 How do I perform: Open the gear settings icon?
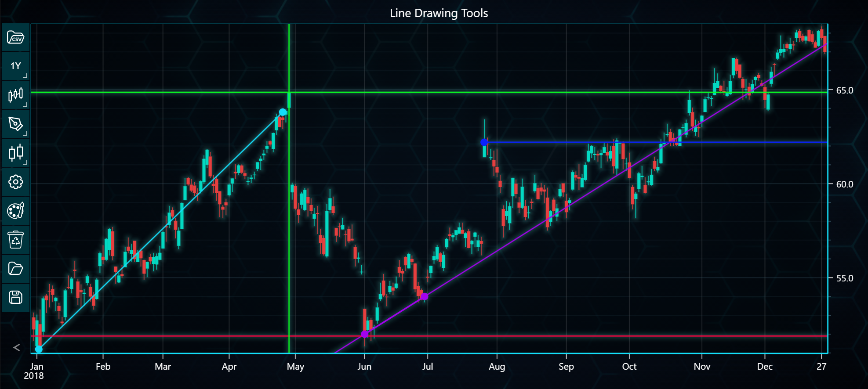pyautogui.click(x=16, y=182)
